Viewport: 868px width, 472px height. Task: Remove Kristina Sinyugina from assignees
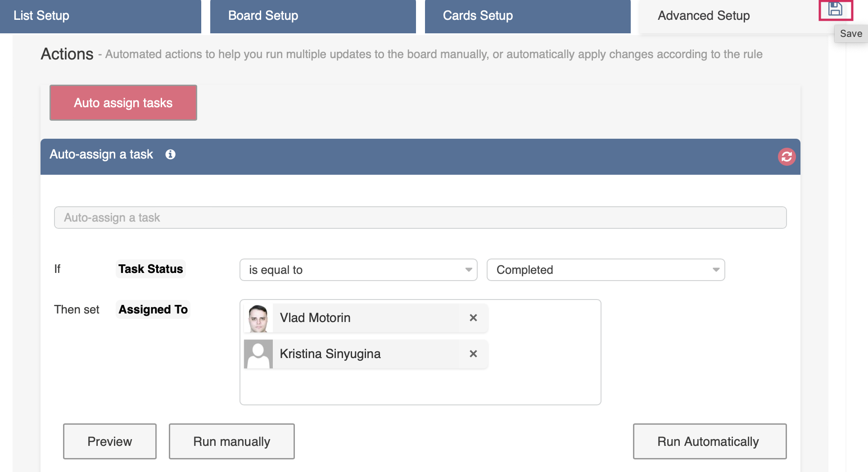point(473,354)
